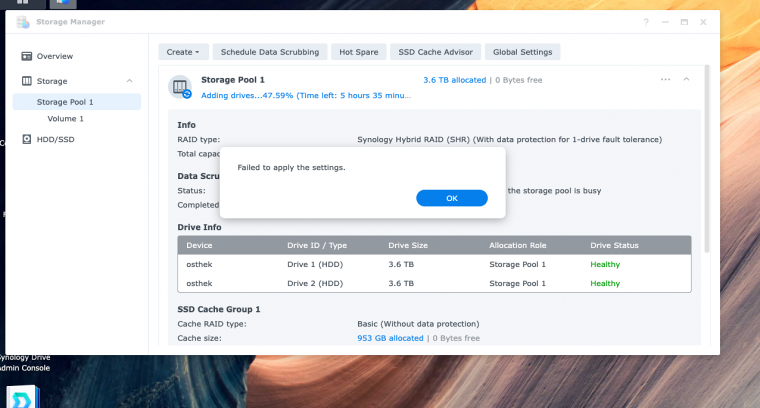
Task: Click the Adding drives progress text
Action: tap(306, 95)
